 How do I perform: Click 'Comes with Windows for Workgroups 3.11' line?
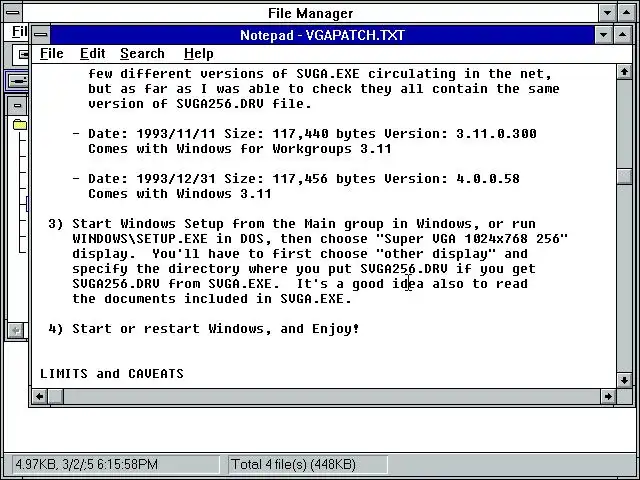coord(240,149)
